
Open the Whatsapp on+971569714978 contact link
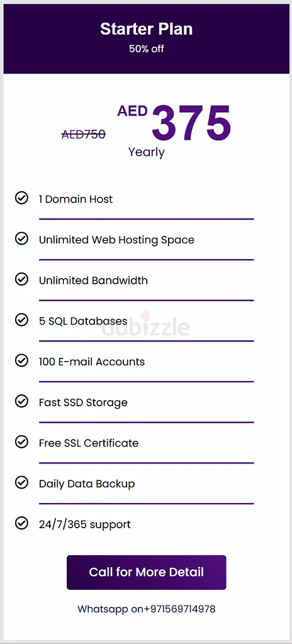147,609
